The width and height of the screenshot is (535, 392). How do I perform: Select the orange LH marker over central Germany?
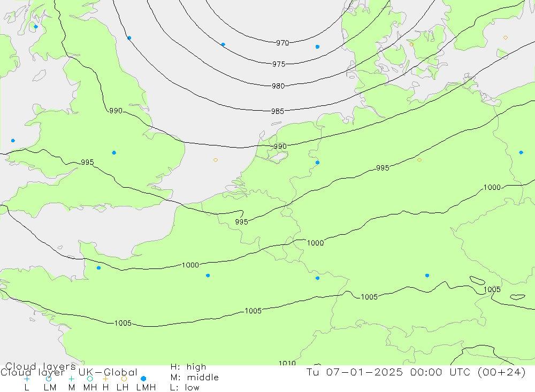[x=419, y=160]
